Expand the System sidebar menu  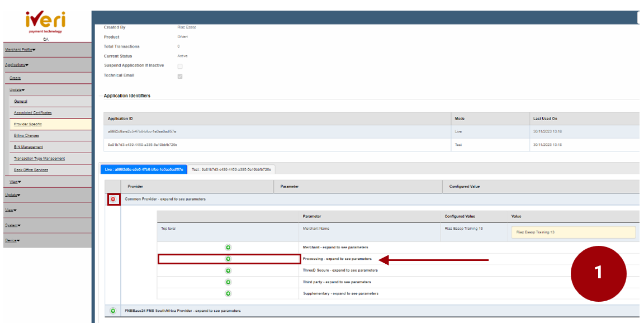pos(11,225)
